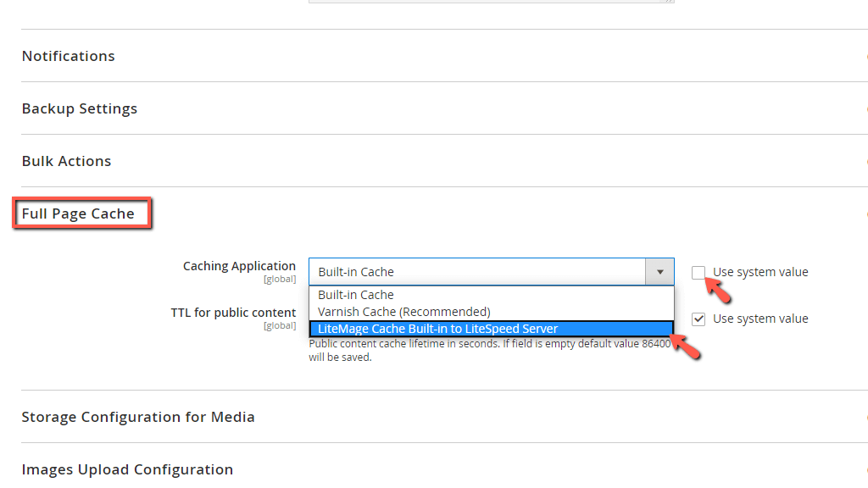Viewport: 868px width, 488px height.
Task: Click the TTL for public content label
Action: (x=233, y=313)
